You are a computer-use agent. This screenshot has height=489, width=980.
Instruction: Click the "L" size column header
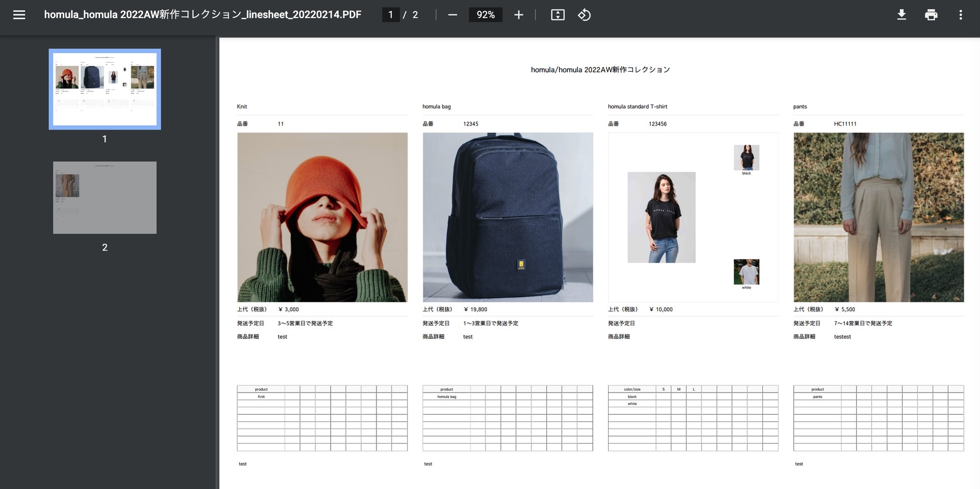tap(694, 389)
